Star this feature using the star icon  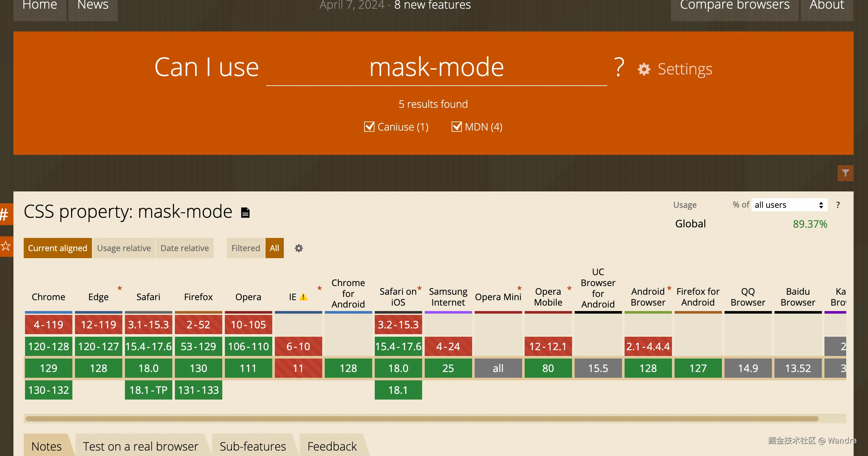click(5, 246)
